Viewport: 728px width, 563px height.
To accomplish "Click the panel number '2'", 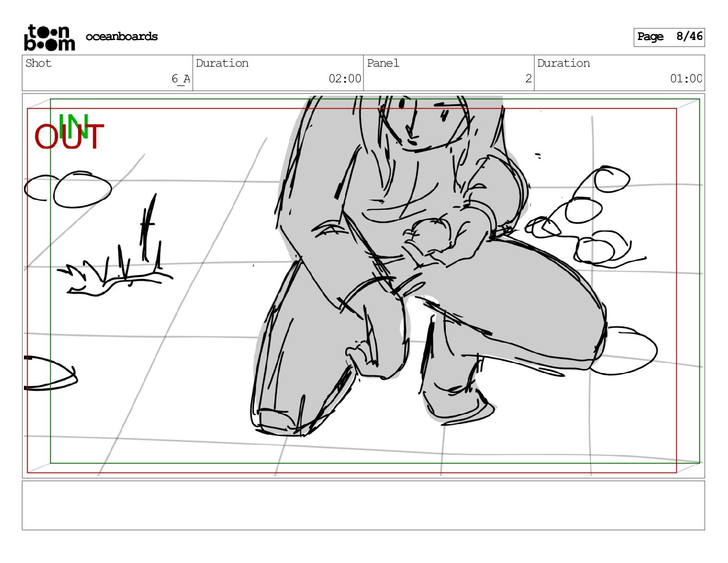I will (x=529, y=79).
